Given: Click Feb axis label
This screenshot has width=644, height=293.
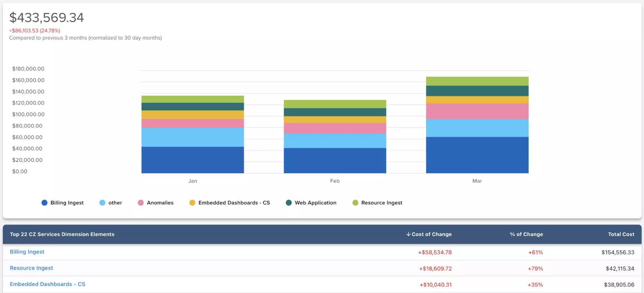Looking at the screenshot, I should [x=335, y=181].
